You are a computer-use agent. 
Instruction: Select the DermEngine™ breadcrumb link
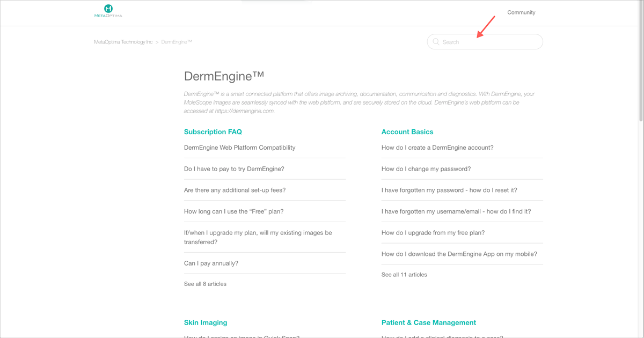177,42
